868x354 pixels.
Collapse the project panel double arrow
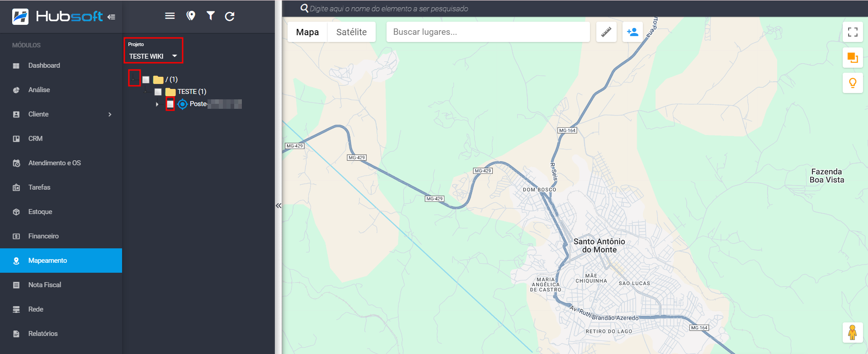[x=278, y=205]
